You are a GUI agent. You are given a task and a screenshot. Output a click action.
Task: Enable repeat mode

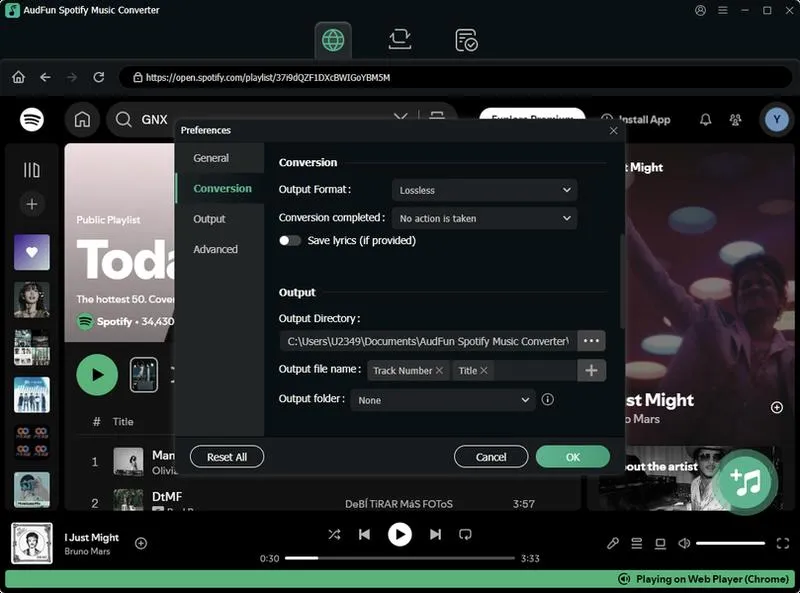(465, 534)
